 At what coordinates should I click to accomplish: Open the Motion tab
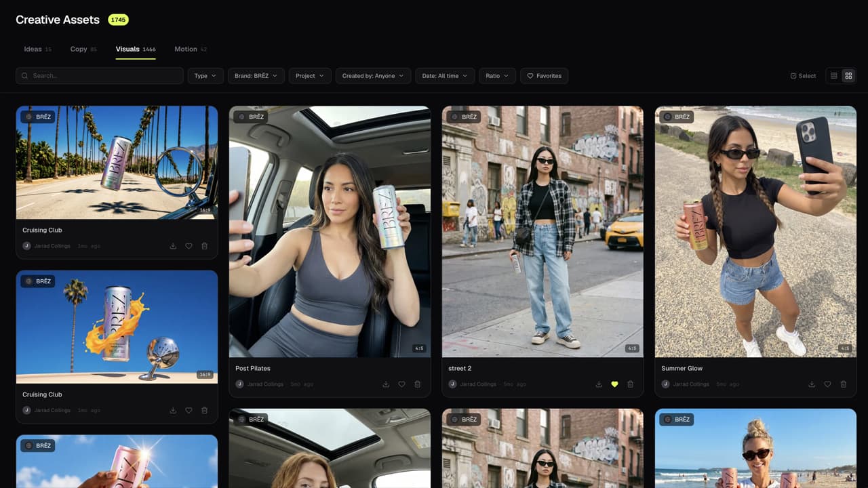[191, 49]
